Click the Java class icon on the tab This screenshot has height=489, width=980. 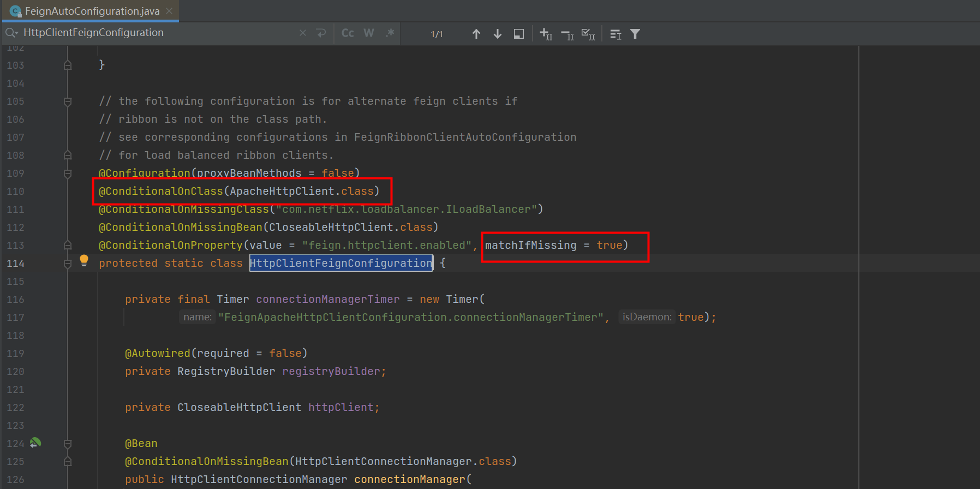click(15, 11)
